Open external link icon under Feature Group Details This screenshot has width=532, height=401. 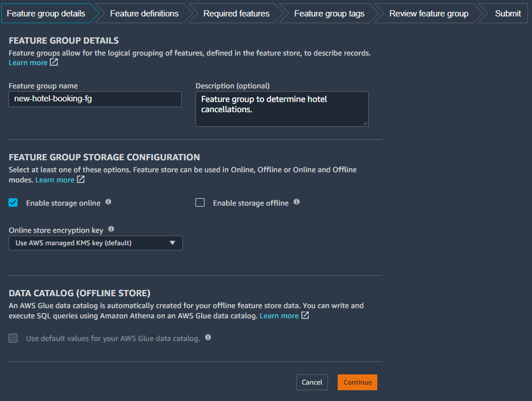click(54, 62)
